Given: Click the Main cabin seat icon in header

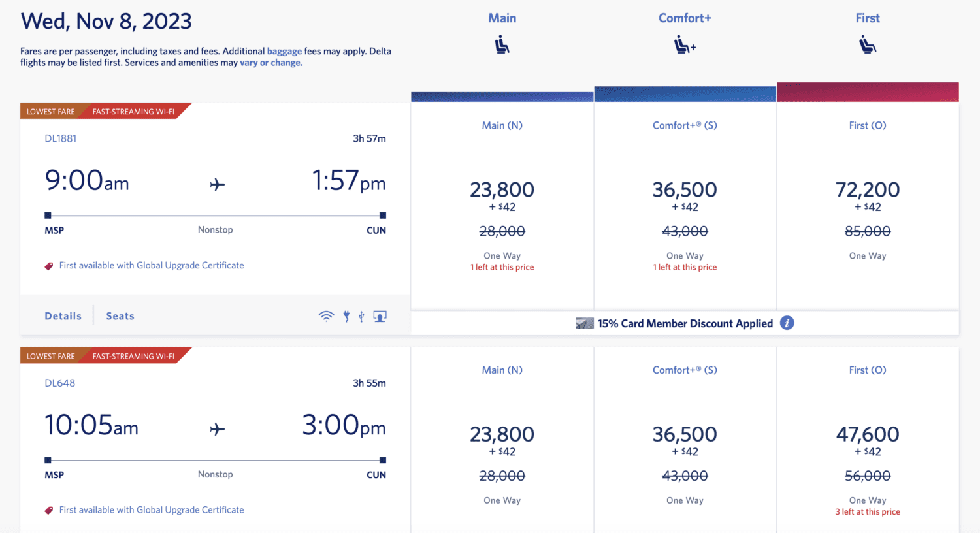Looking at the screenshot, I should [502, 44].
